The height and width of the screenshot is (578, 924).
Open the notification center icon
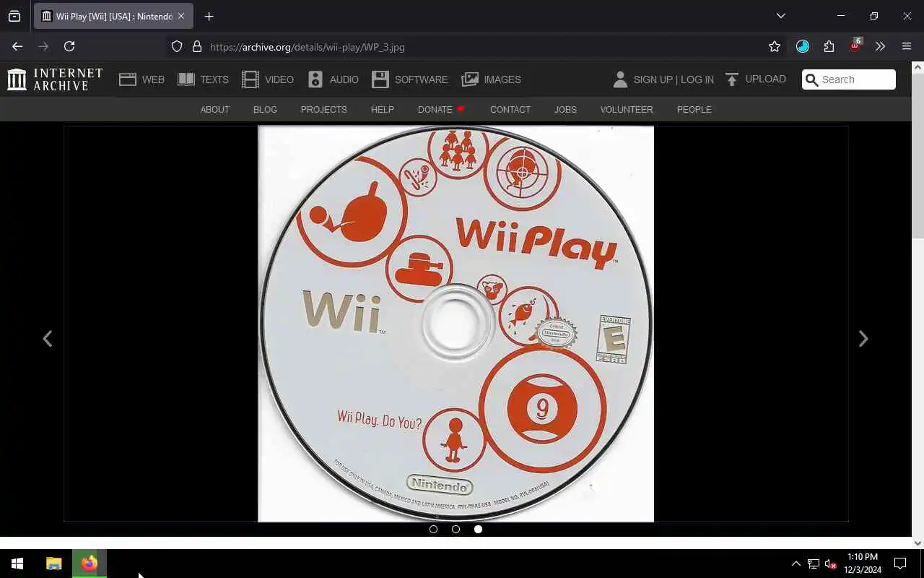point(900,564)
